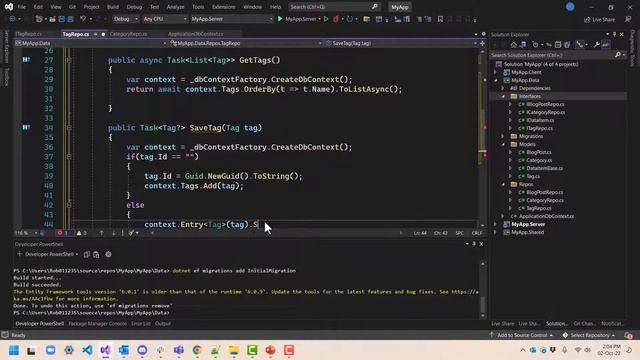Expand the MyApp.Client project node
640x360 pixels.
496,72
